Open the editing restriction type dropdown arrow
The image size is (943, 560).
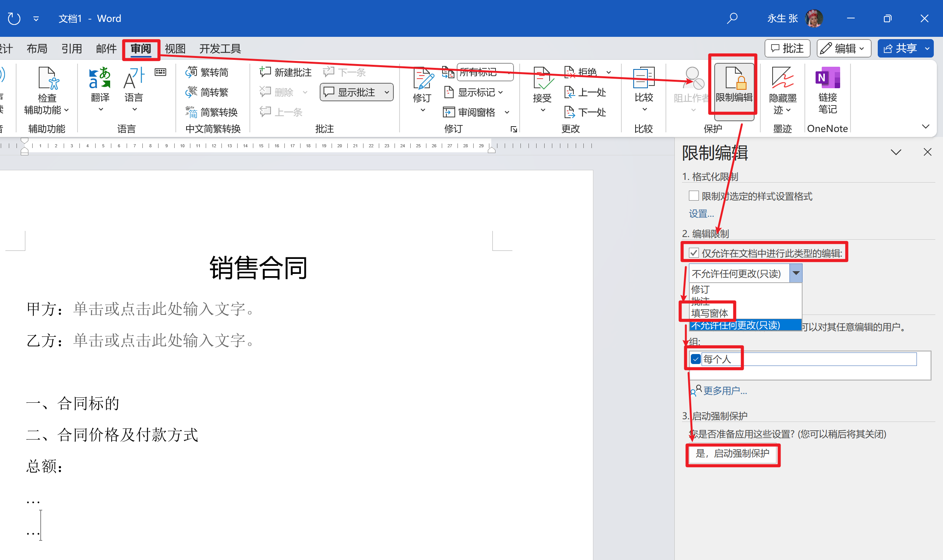796,273
